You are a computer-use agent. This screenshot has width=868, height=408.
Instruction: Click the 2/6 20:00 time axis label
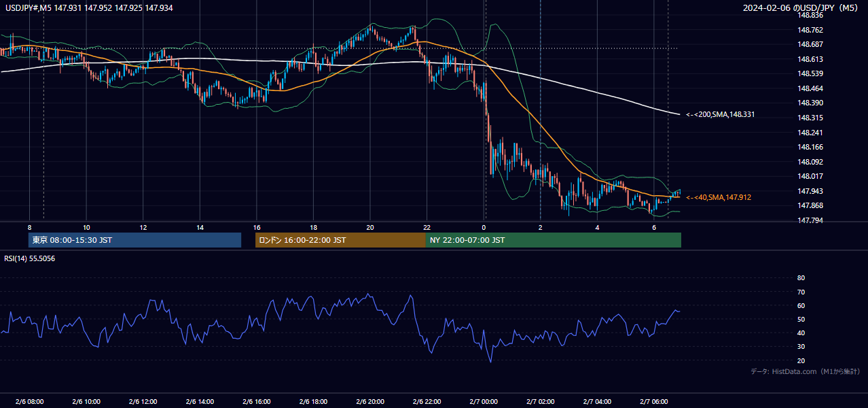point(370,401)
